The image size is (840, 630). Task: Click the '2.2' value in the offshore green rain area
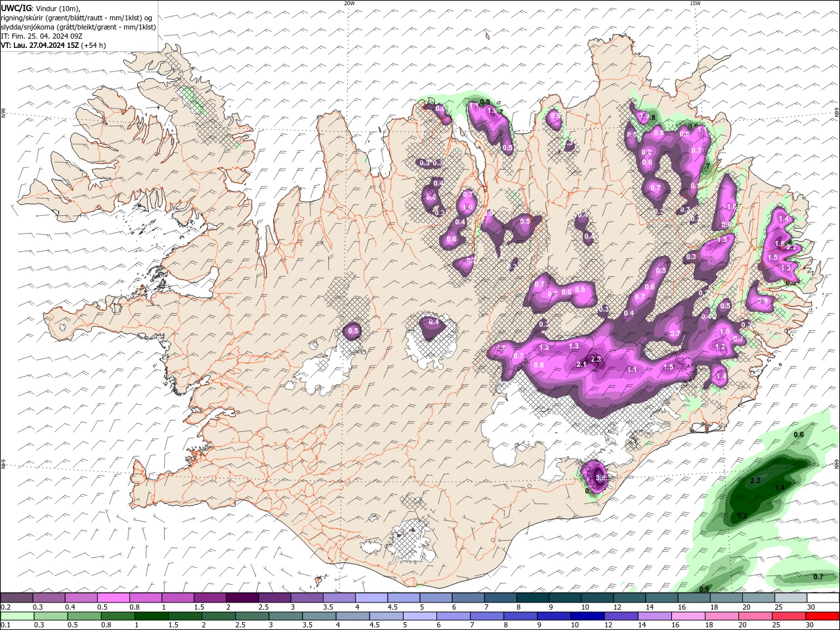(x=755, y=480)
